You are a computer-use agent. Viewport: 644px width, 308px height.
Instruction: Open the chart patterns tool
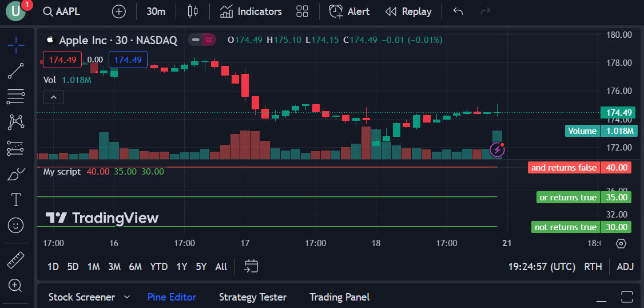(x=16, y=122)
